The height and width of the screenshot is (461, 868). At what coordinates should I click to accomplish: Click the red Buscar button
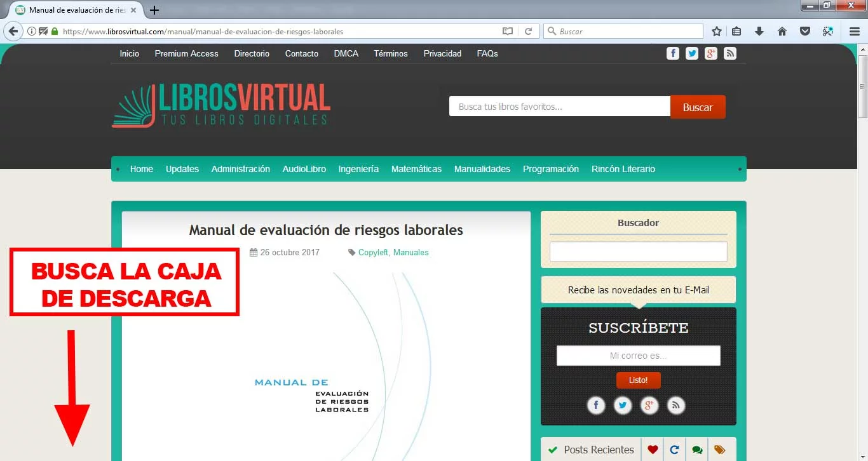pyautogui.click(x=697, y=107)
